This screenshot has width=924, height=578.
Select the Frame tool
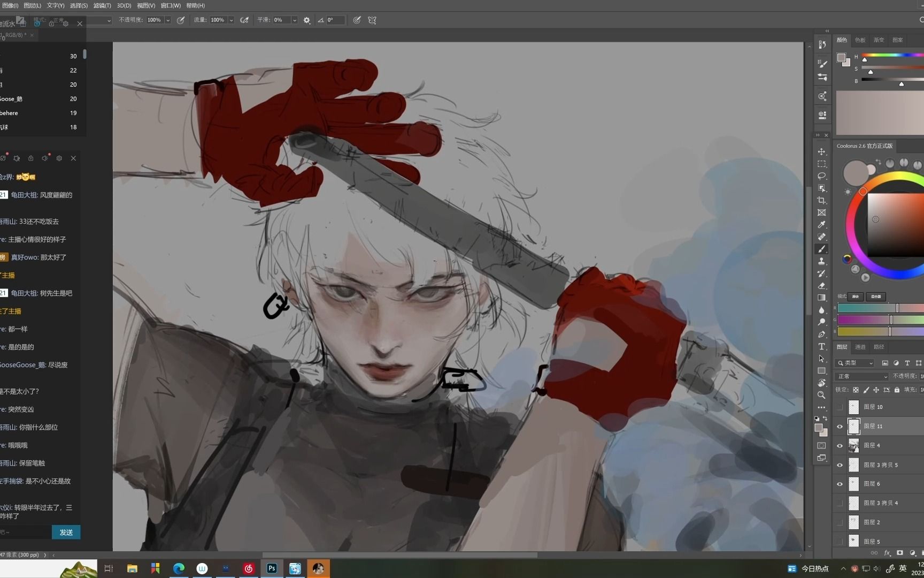coord(822,212)
